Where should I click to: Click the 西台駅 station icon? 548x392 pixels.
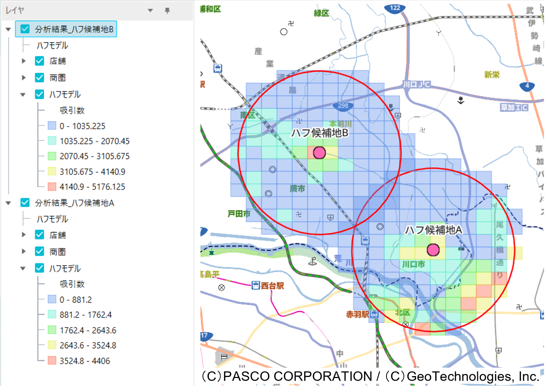[x=255, y=285]
